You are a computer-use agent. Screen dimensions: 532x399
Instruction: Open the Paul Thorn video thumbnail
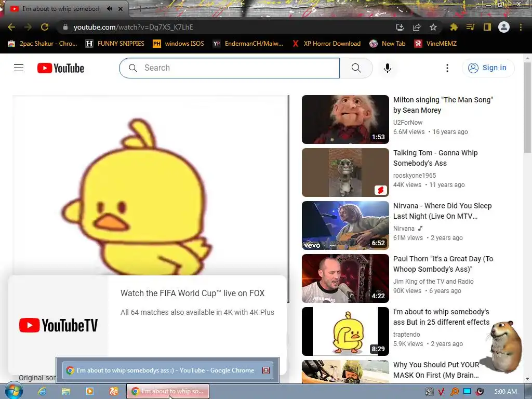click(x=345, y=278)
